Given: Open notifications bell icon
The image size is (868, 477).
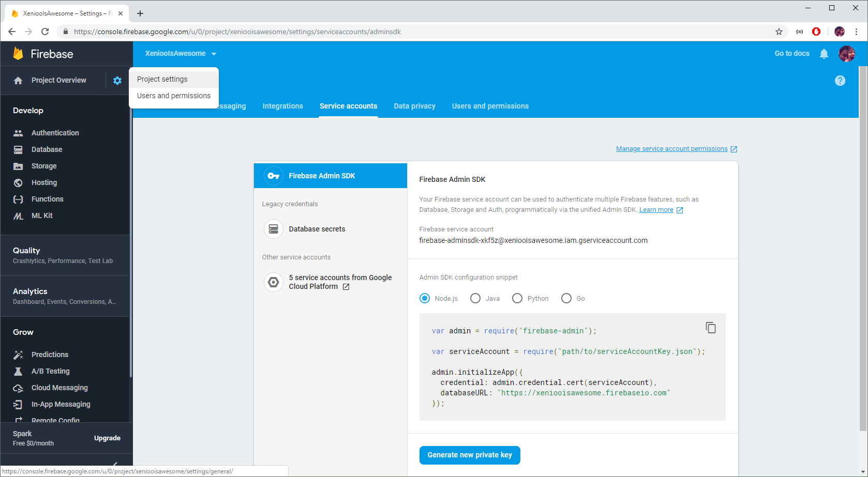Looking at the screenshot, I should [x=824, y=54].
